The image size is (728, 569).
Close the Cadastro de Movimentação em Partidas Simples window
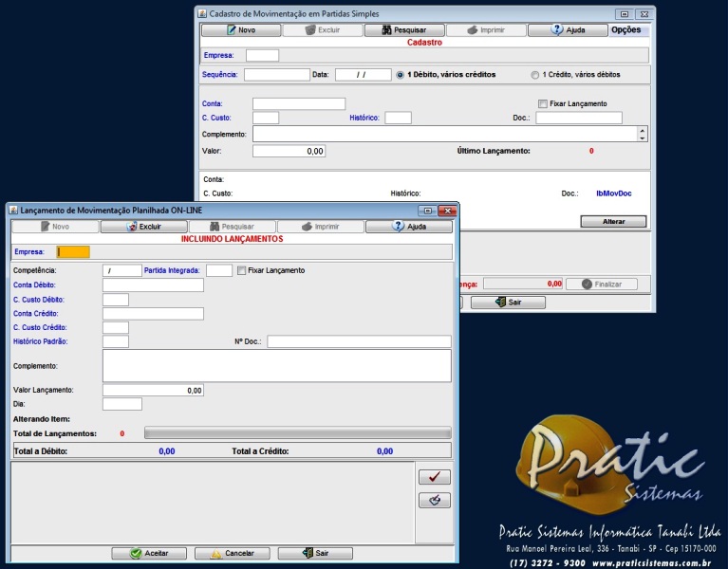pyautogui.click(x=644, y=14)
